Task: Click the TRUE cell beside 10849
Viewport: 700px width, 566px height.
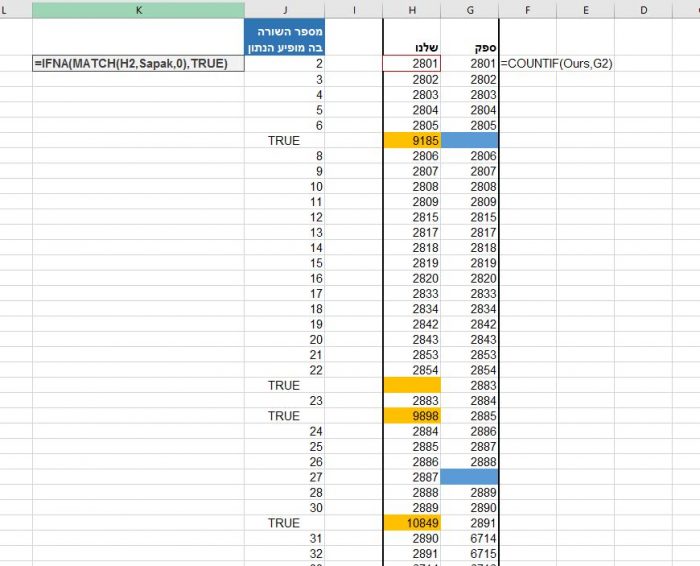Action: point(284,523)
